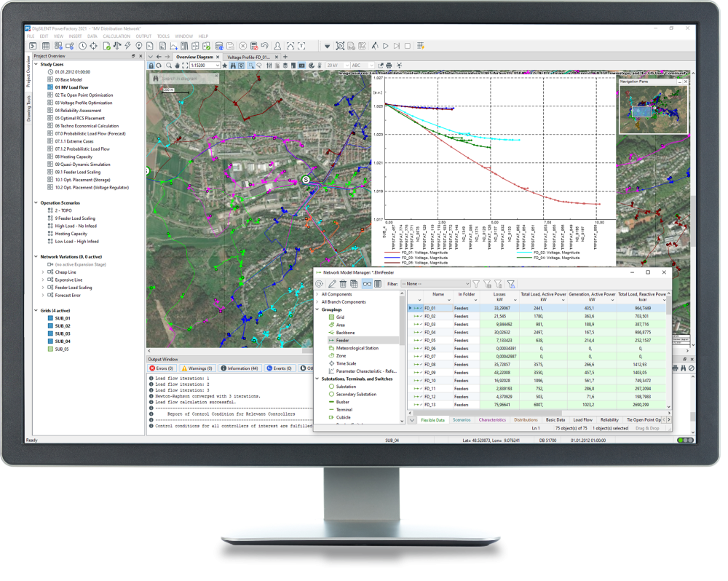This screenshot has width=728, height=581.
Task: Expand the Cheap Line variation
Action: (x=43, y=272)
